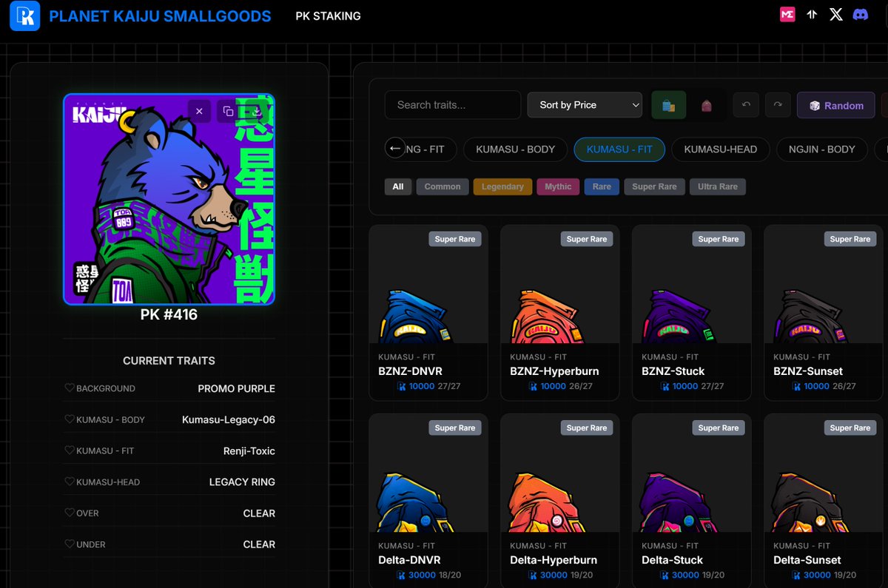Select the KUMASU - BODY category tab
The height and width of the screenshot is (588, 888).
[515, 149]
